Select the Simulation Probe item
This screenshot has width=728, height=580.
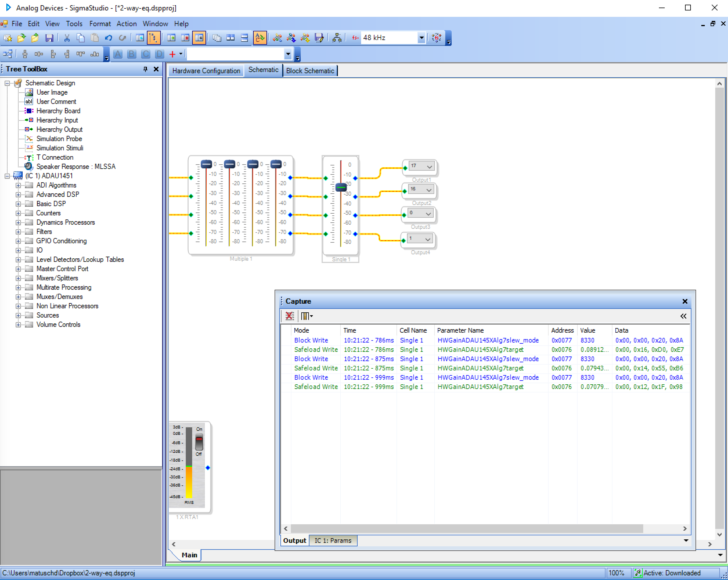[x=59, y=139]
